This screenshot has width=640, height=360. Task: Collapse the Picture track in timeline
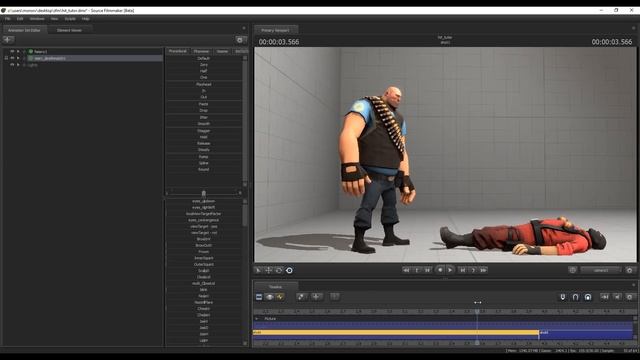pyautogui.click(x=257, y=318)
